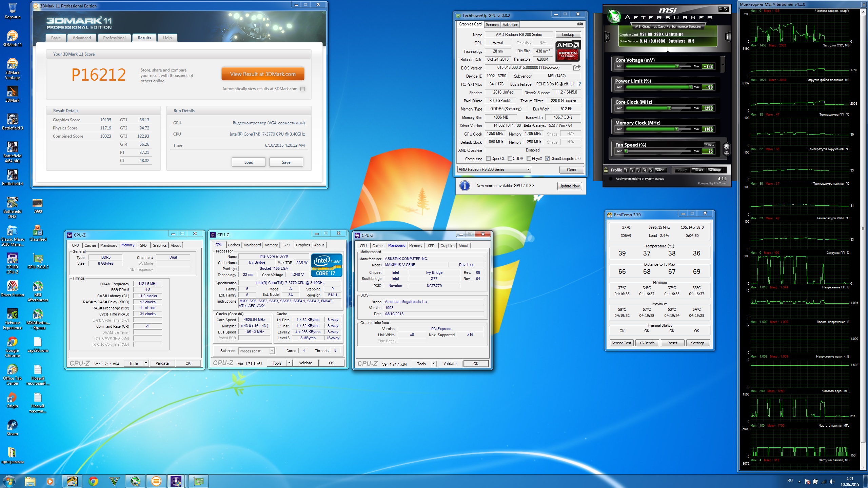The height and width of the screenshot is (488, 868).
Task: Open the Advanced tab in 3DMark 11
Action: [82, 38]
